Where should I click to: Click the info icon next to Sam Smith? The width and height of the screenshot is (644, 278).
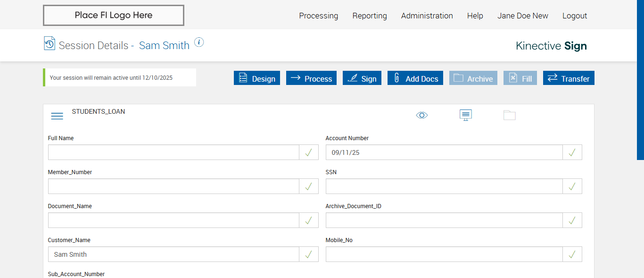point(199,42)
